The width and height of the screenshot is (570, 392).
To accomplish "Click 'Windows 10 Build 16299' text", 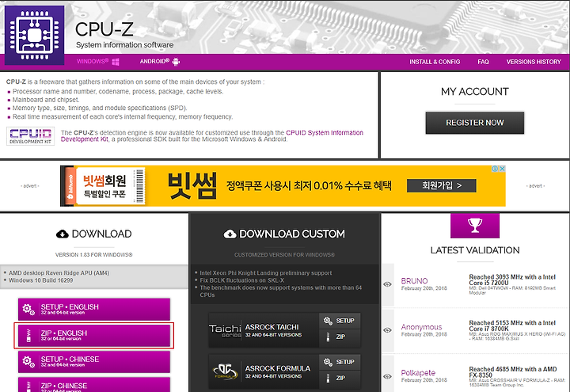I will pos(40,280).
